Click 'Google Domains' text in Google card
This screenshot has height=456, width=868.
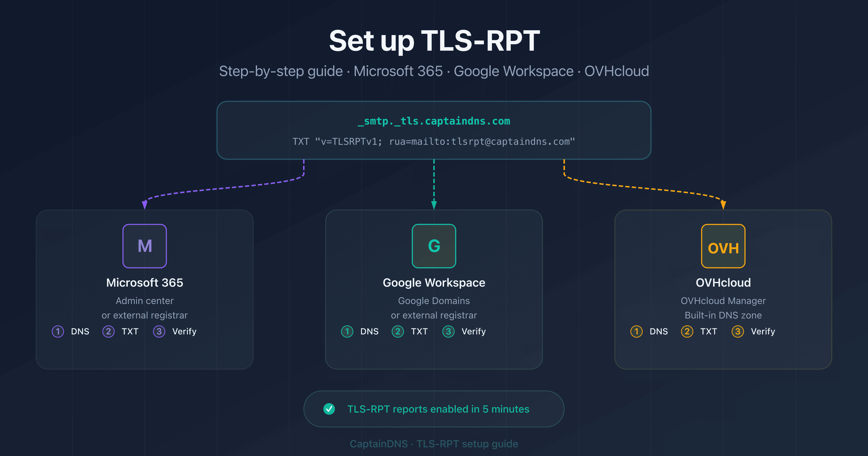point(434,301)
